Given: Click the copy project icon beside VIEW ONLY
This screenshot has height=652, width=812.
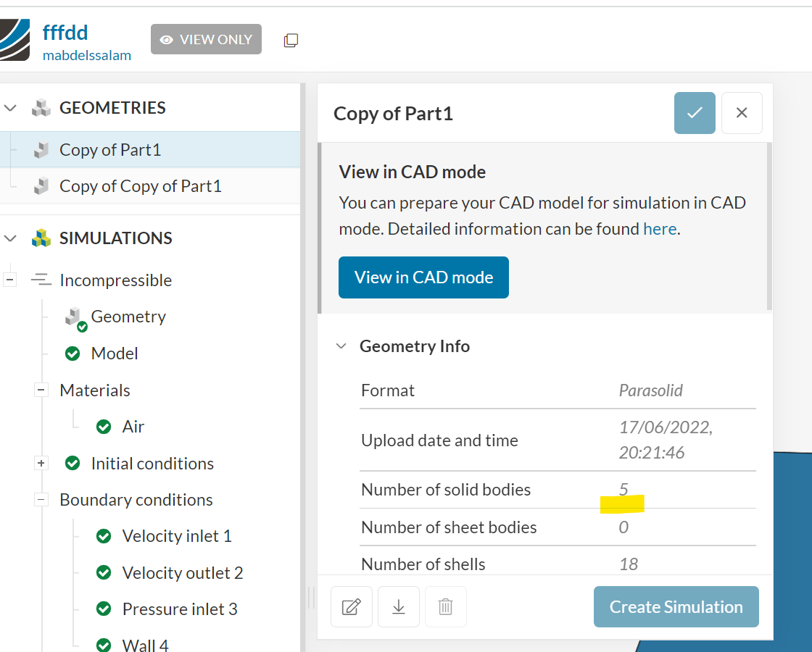Looking at the screenshot, I should (291, 41).
